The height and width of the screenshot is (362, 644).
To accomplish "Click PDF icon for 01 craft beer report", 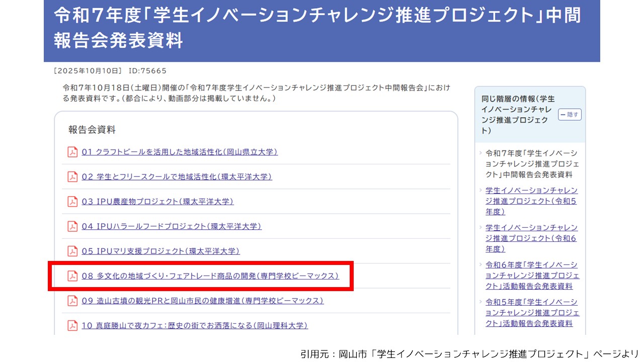I will (72, 152).
